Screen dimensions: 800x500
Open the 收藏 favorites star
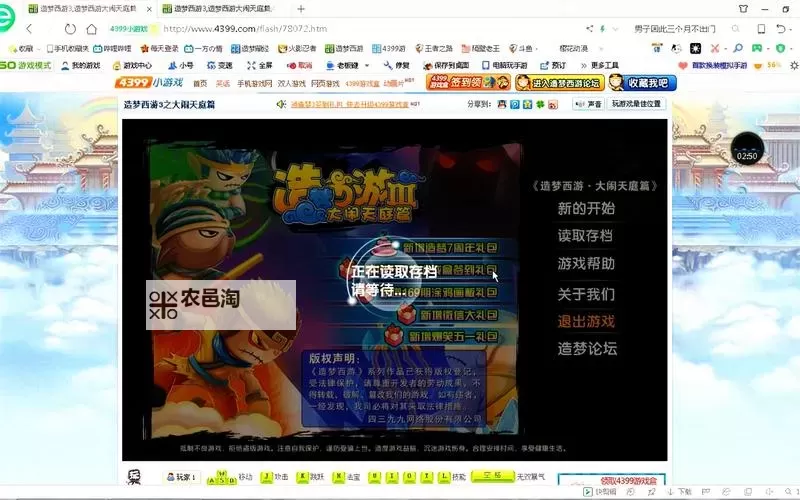(21, 48)
